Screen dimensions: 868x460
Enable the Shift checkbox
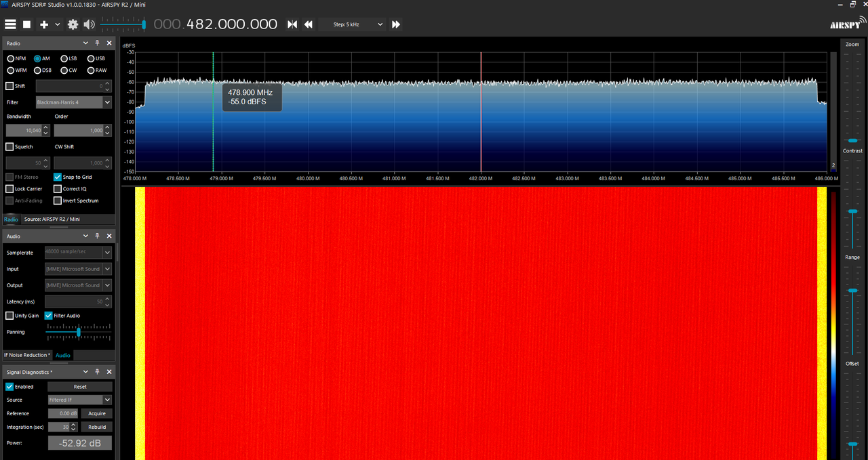(x=9, y=86)
